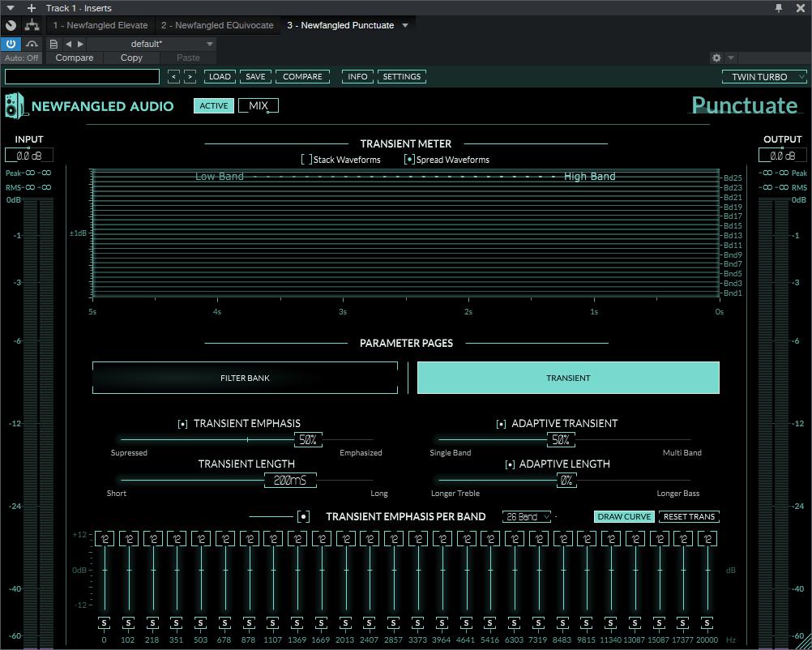The image size is (812, 650).
Task: Solo the 503 Hz band
Action: click(200, 622)
